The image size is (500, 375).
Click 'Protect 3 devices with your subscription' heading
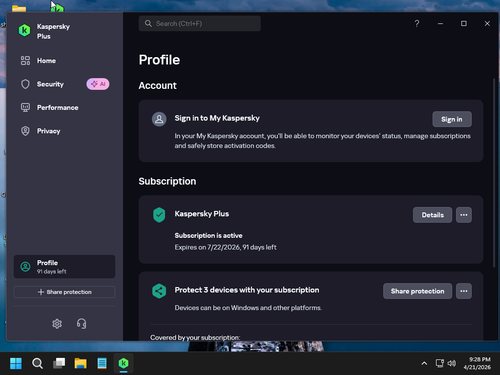(247, 290)
